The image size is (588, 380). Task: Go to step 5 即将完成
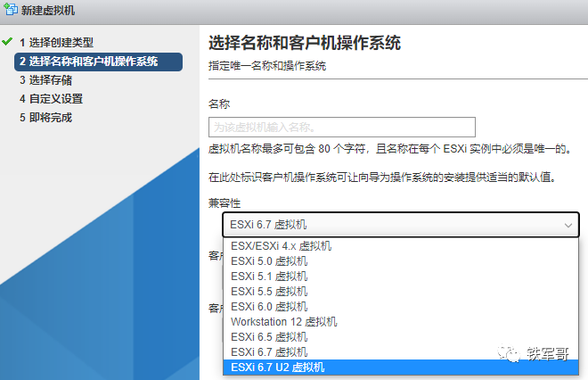45,118
